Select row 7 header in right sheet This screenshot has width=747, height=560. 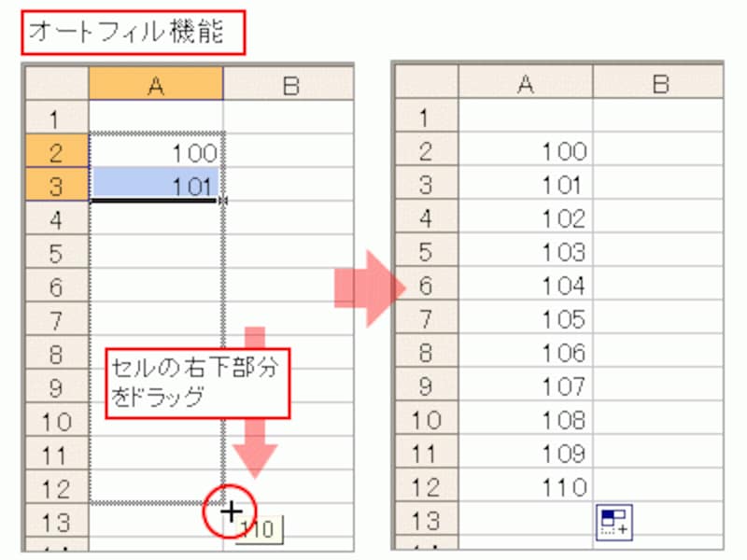[x=427, y=317]
